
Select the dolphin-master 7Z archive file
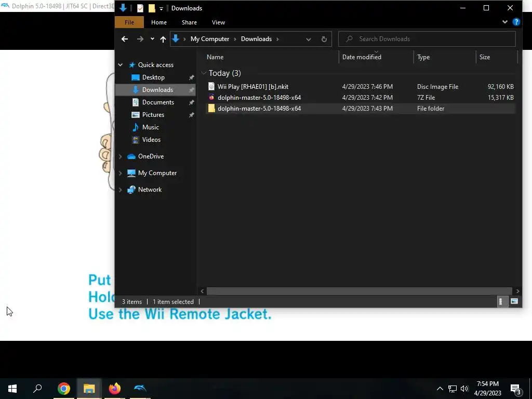[x=361, y=97]
